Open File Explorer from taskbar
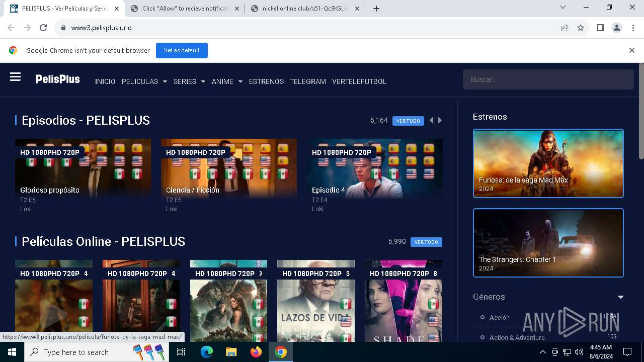 (x=231, y=352)
